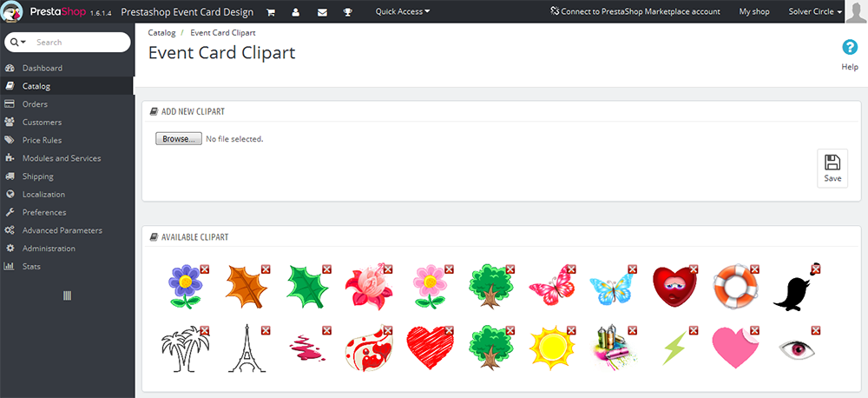The image size is (868, 398).
Task: Delete the eye clipart
Action: tap(815, 330)
